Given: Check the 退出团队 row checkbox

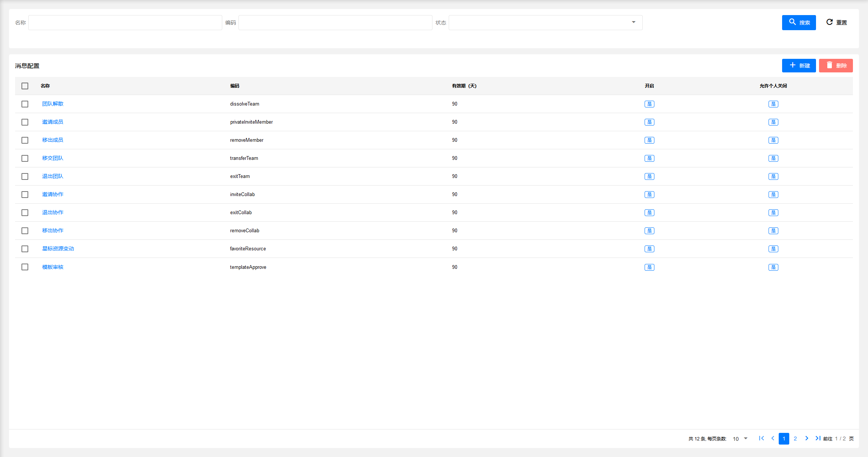Looking at the screenshot, I should 25,176.
